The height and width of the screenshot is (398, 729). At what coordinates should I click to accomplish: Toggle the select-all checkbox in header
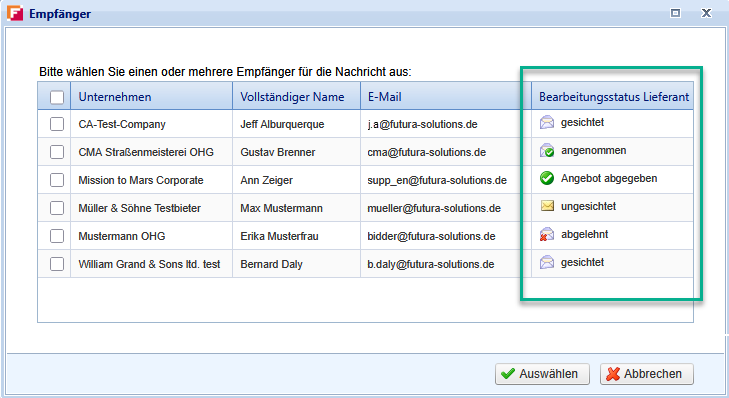(57, 97)
